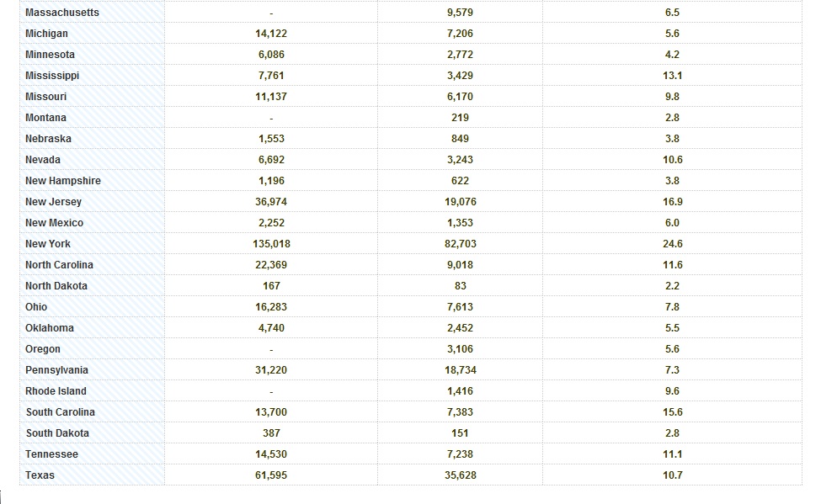
Task: Select Nevada's 6,692 cell
Action: (x=271, y=160)
